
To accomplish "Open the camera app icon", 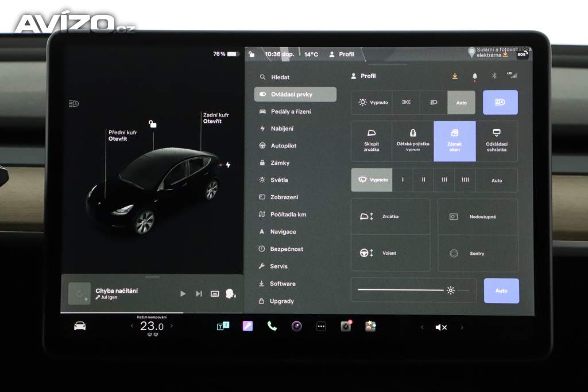I will 297,327.
